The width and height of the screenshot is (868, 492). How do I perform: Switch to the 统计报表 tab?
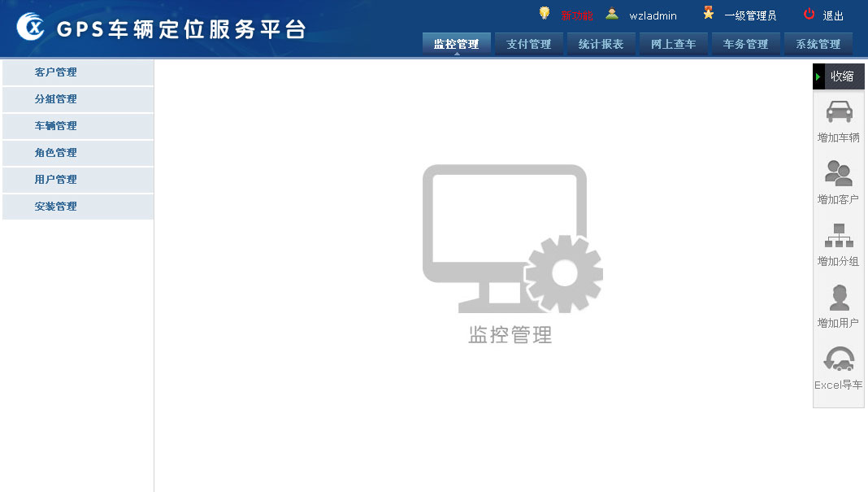[601, 44]
